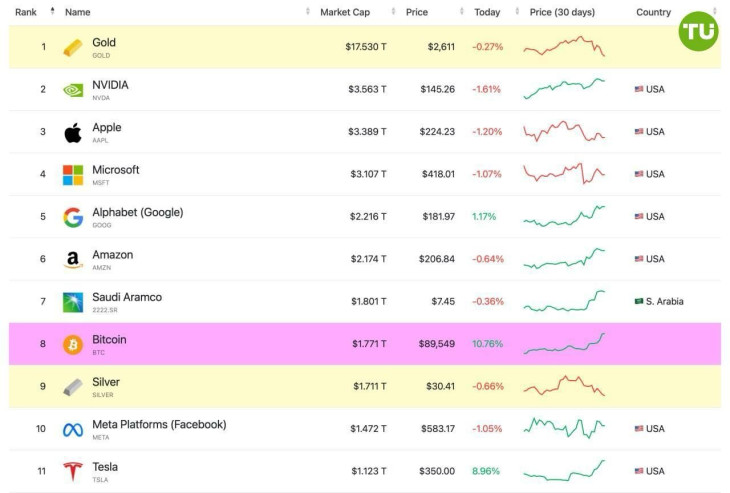Click the USA flag in Apple row

[x=639, y=132]
